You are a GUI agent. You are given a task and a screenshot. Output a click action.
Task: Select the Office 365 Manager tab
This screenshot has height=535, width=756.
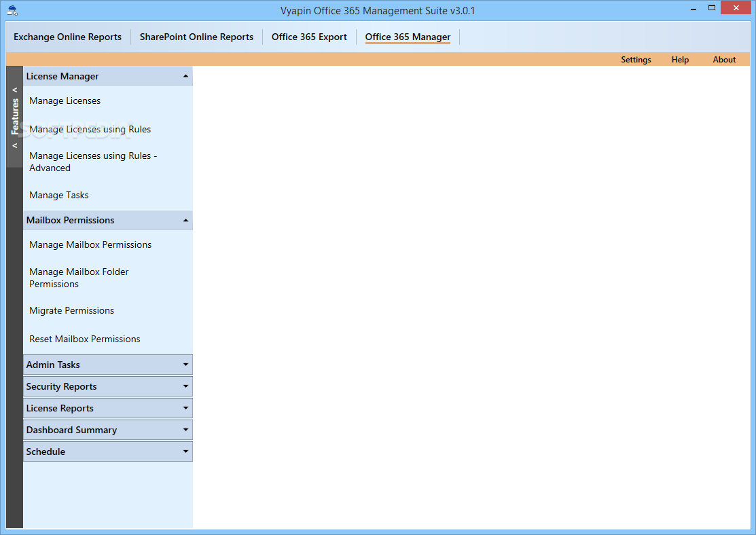click(x=408, y=37)
